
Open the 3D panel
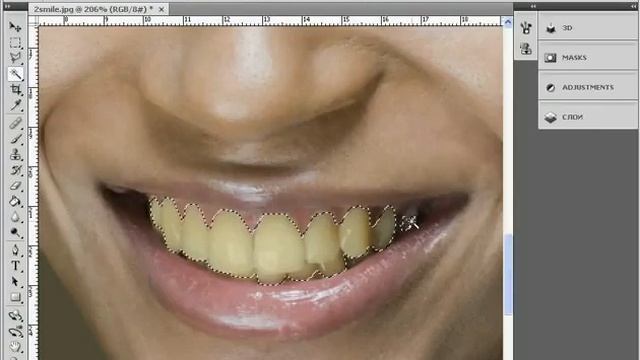588,28
